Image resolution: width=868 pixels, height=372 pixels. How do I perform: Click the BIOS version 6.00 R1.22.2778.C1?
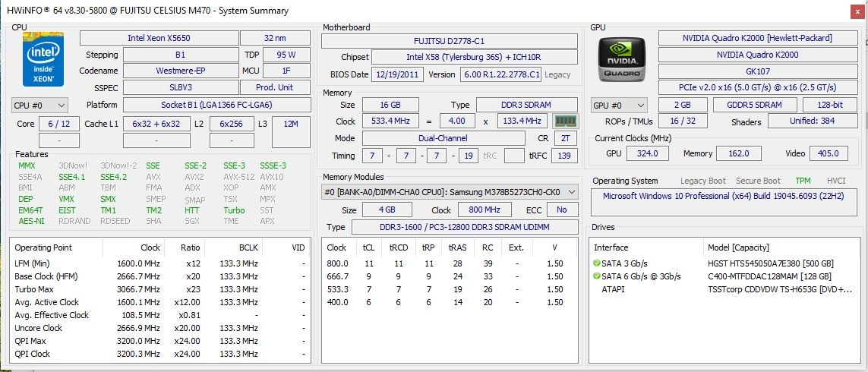(500, 74)
